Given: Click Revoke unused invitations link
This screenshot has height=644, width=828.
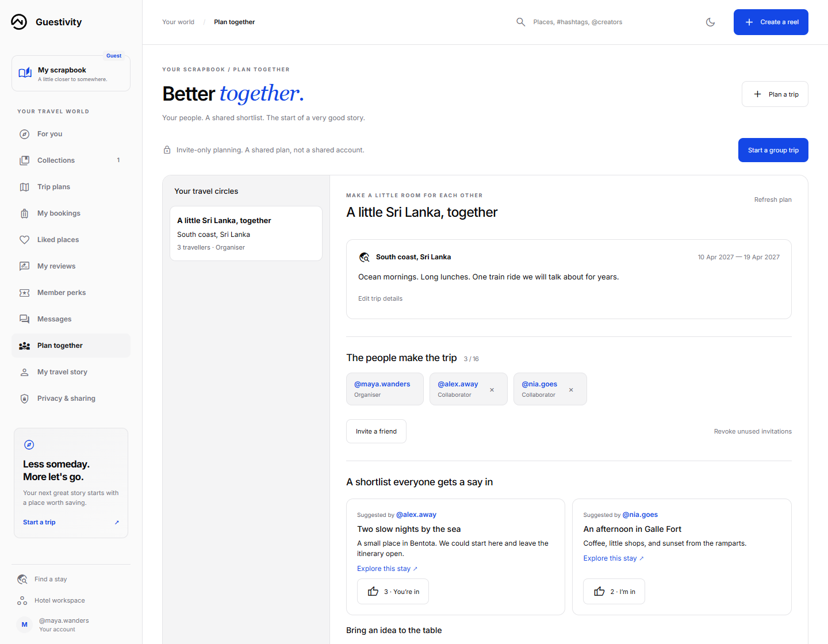Looking at the screenshot, I should tap(753, 431).
